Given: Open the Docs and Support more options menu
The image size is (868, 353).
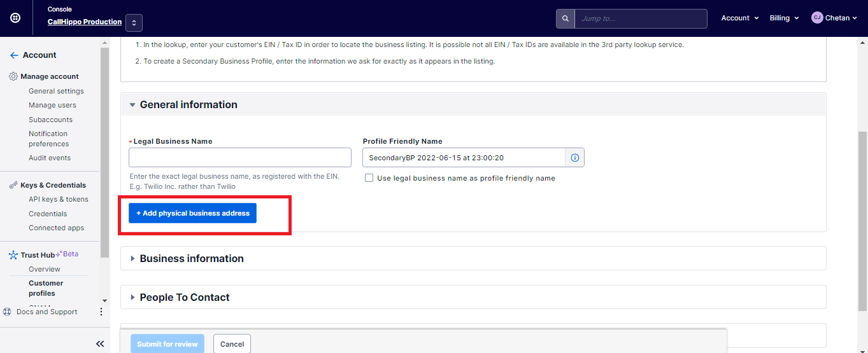Looking at the screenshot, I should tap(101, 312).
